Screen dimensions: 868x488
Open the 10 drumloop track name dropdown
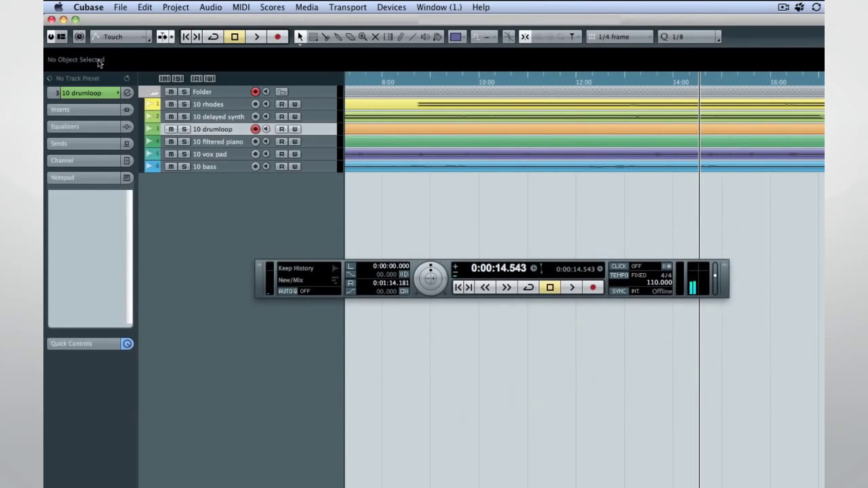[90, 93]
